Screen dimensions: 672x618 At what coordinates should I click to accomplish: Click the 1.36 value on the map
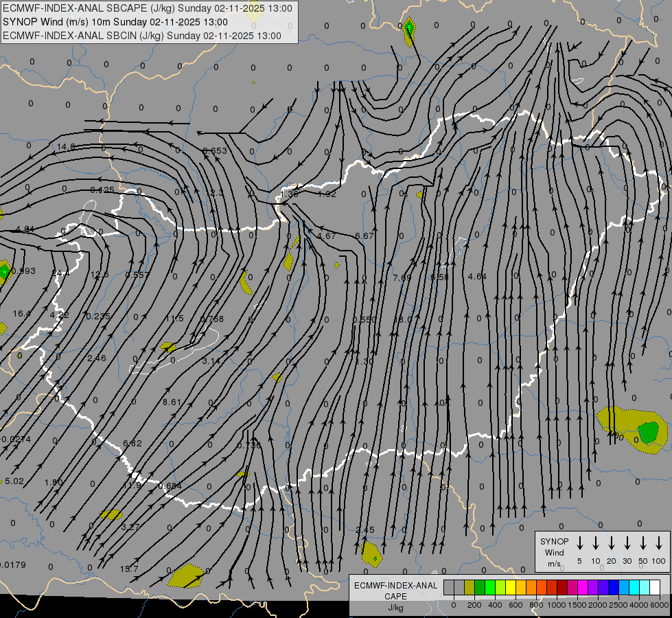point(289,194)
